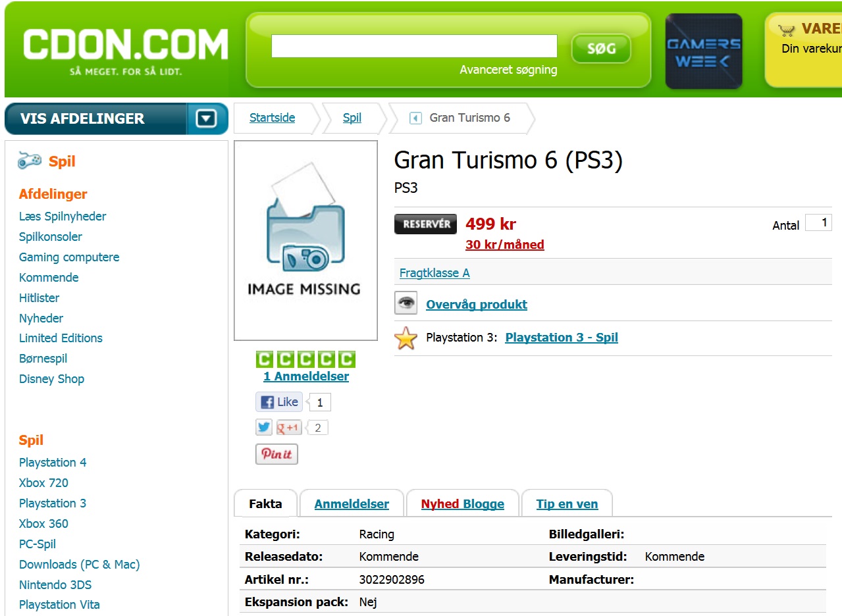Open Børnespil in sidebar
Viewport: 842px width, 616px height.
(x=43, y=359)
